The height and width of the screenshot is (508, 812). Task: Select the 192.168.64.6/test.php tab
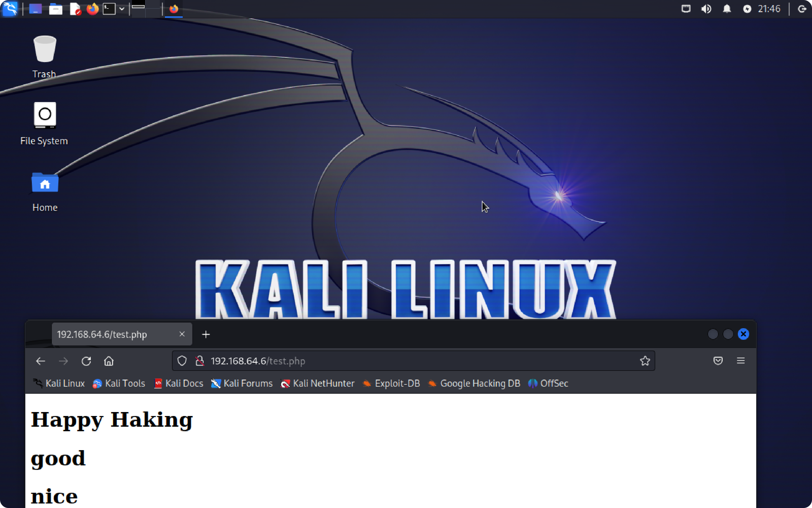(x=122, y=334)
